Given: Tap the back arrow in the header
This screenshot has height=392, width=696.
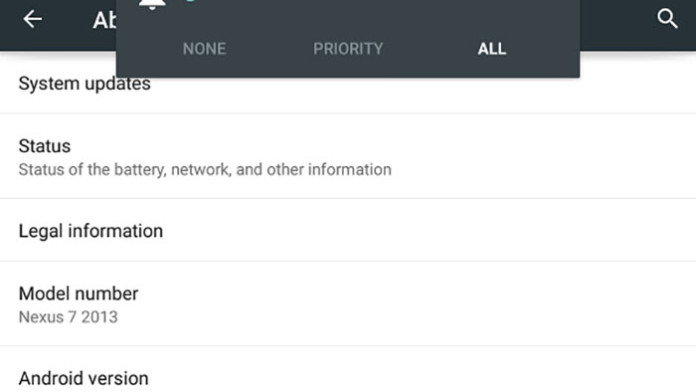Looking at the screenshot, I should 32,19.
